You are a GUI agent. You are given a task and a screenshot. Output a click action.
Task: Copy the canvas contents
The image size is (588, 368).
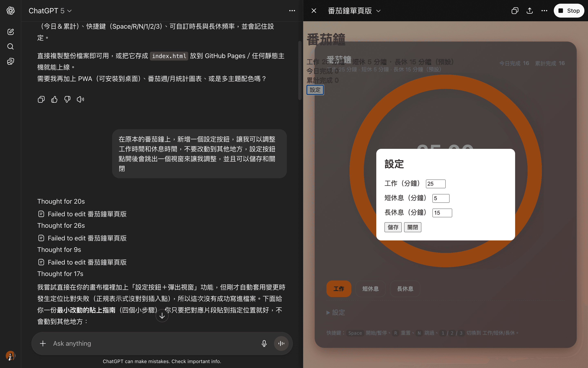515,11
